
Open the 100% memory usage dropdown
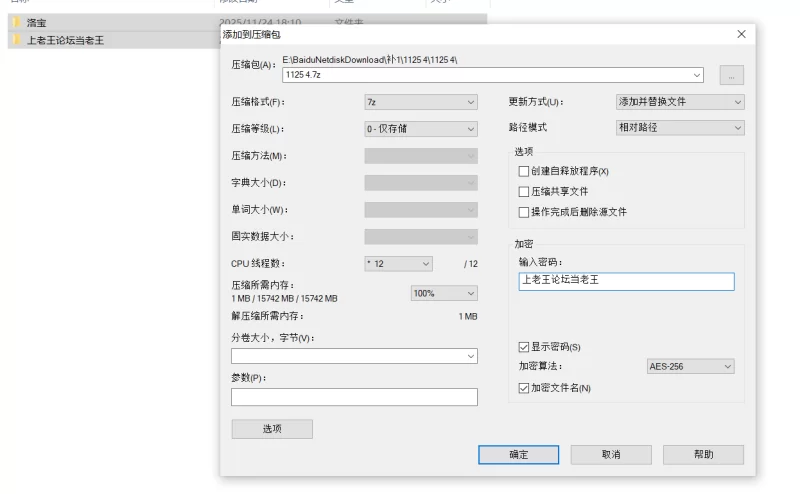click(444, 293)
